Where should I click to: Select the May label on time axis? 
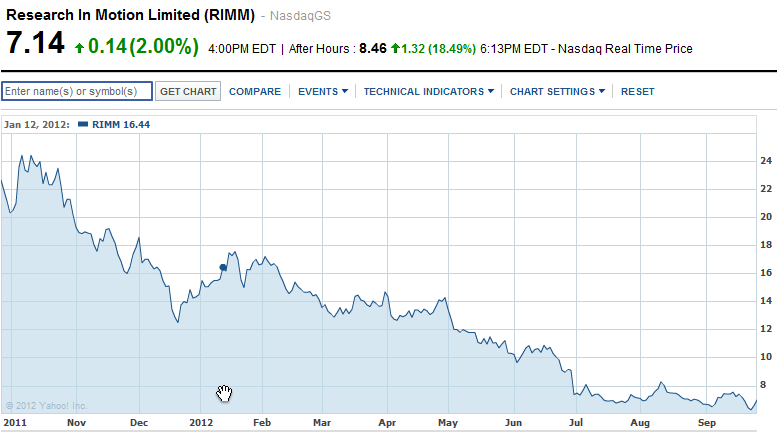click(448, 423)
